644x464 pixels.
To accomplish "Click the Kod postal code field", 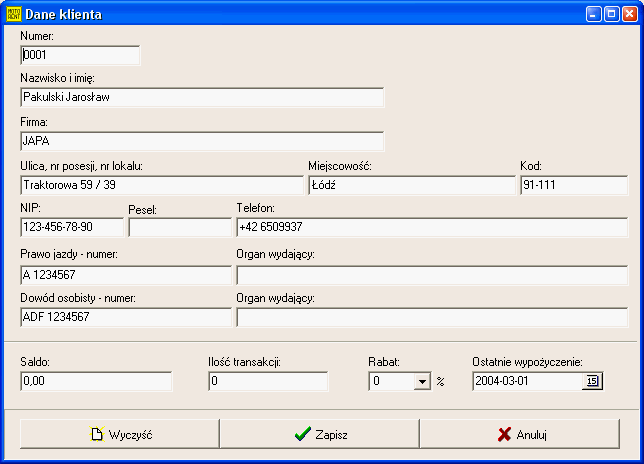I will pos(573,185).
